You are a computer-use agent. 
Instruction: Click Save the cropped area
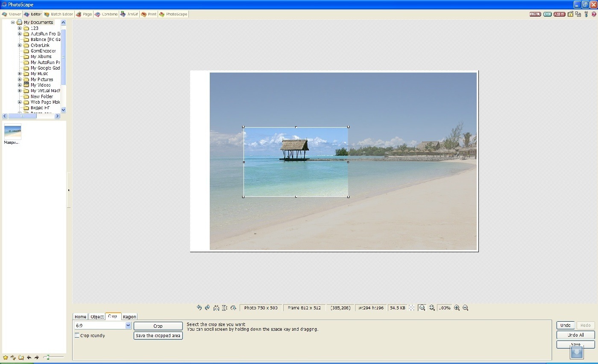(x=158, y=336)
